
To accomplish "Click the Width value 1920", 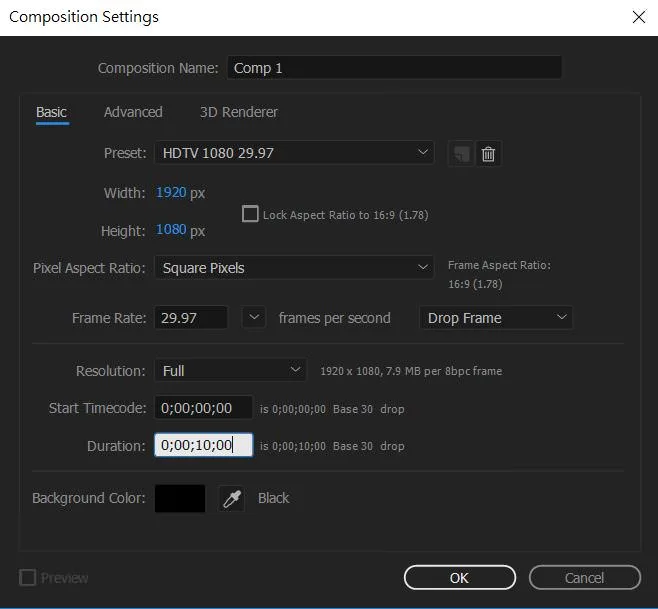I will 171,192.
